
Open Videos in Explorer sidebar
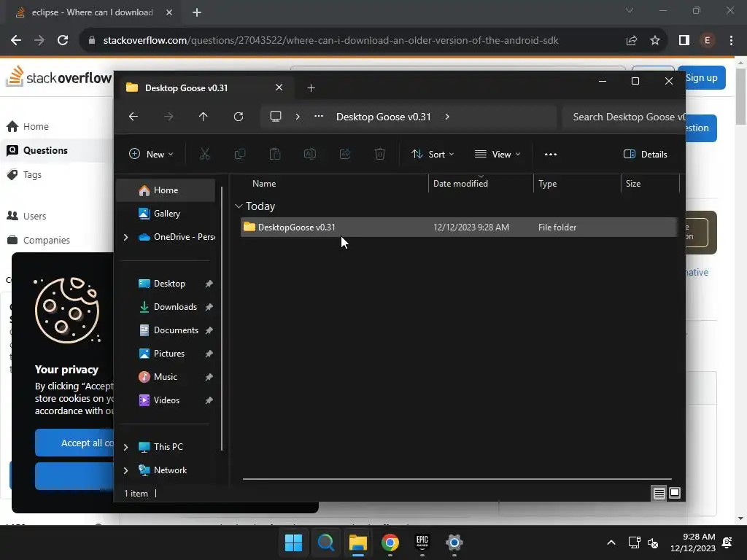click(166, 400)
